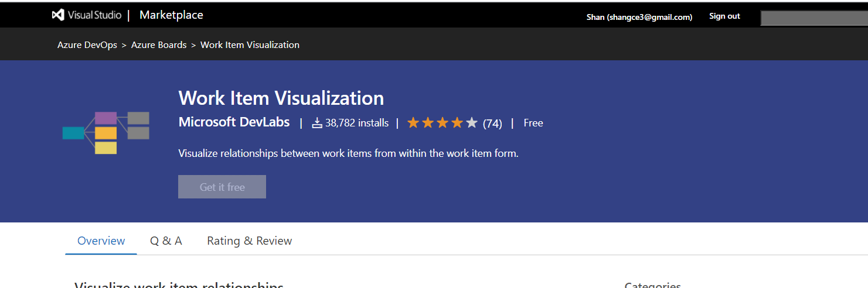Open the Rating & Review tab
The height and width of the screenshot is (288, 868).
[x=250, y=241]
